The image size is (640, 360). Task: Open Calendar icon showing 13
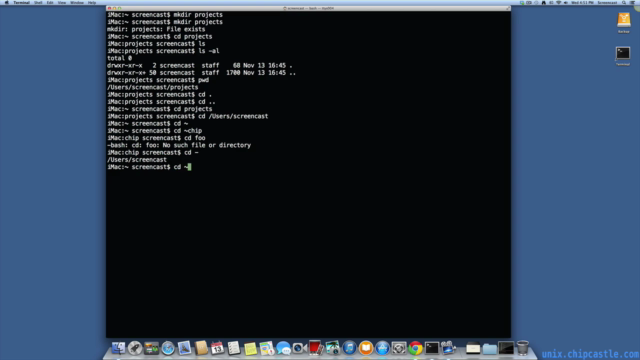tap(217, 348)
